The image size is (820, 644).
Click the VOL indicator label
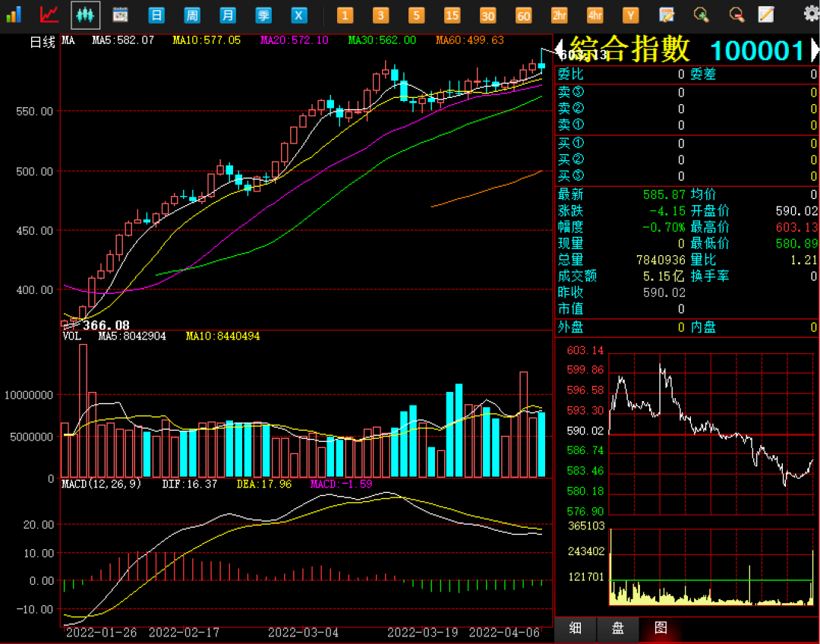tap(71, 336)
